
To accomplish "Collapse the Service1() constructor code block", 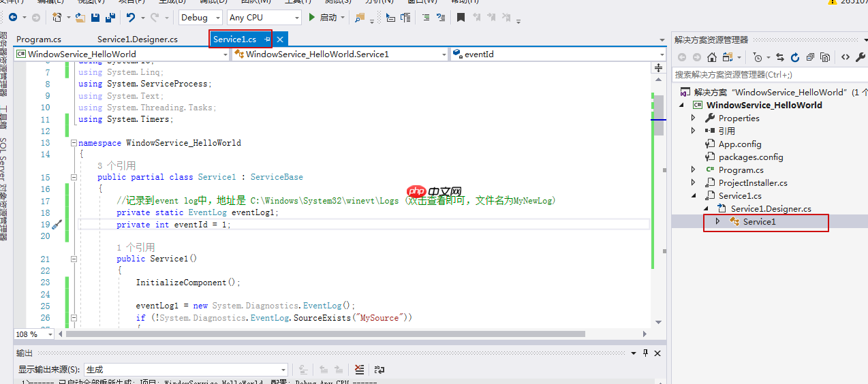I will 74,259.
